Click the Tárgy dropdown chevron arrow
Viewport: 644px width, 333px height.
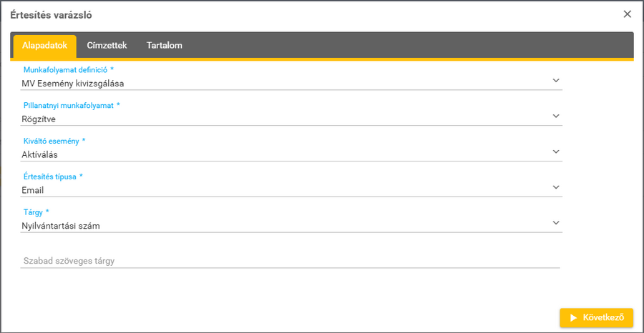pyautogui.click(x=556, y=223)
